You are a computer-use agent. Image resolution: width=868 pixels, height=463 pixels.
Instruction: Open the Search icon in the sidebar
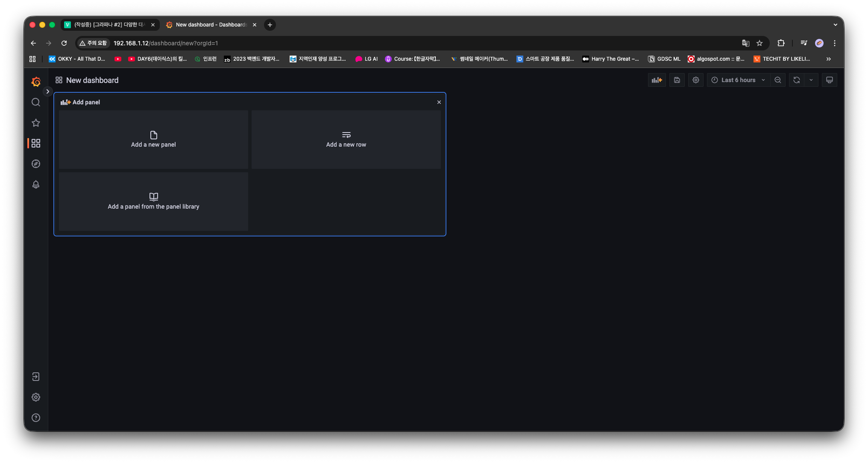[x=36, y=102]
